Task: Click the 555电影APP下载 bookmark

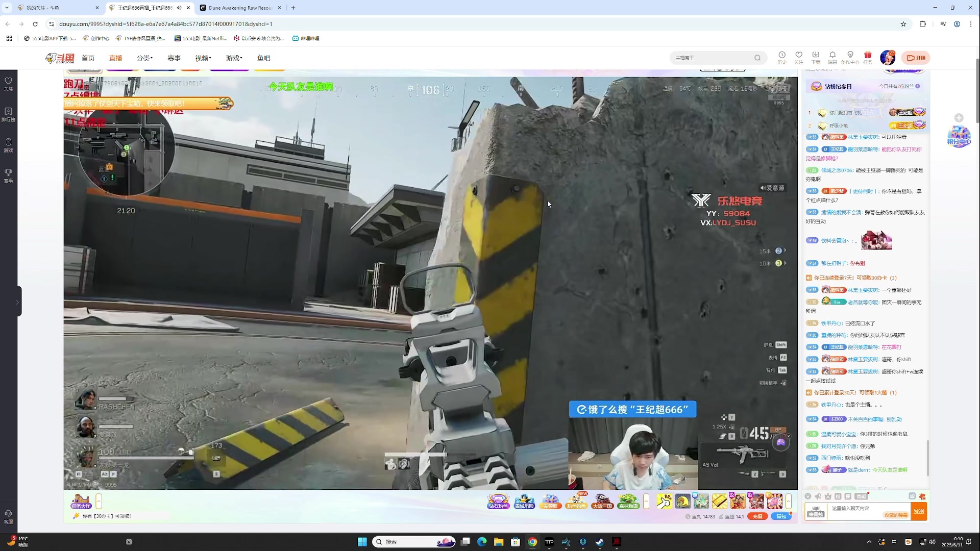Action: [x=50, y=38]
